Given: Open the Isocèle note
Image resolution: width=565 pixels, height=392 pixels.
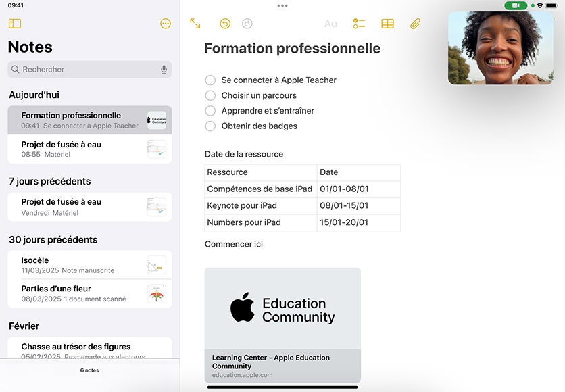Looking at the screenshot, I should [x=90, y=265].
